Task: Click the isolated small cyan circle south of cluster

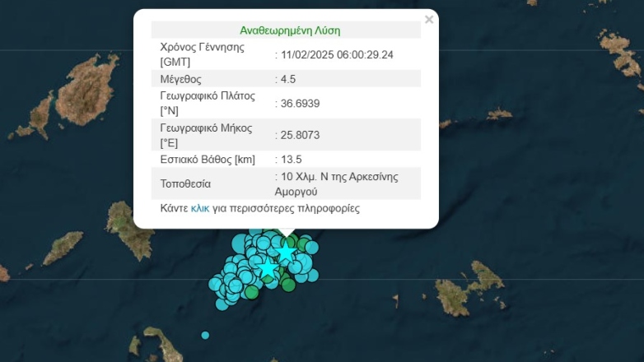Action: 205,335
